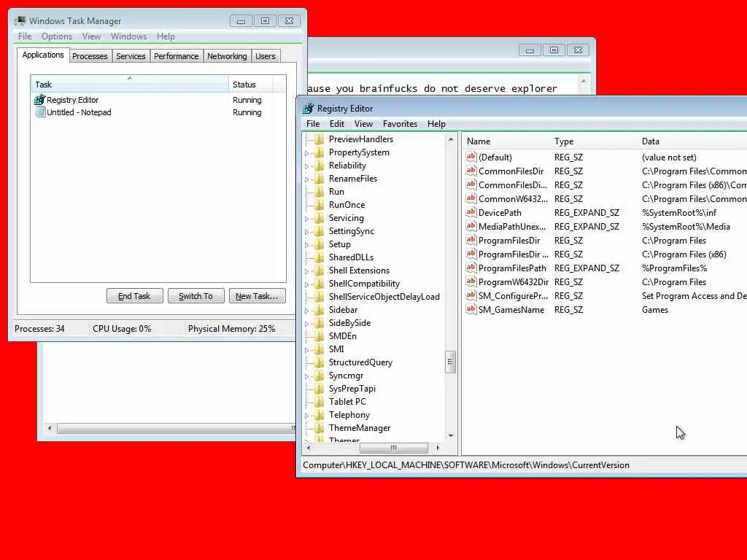Click the SharedDLLs folder icon
Image resolution: width=747 pixels, height=560 pixels.
(320, 257)
